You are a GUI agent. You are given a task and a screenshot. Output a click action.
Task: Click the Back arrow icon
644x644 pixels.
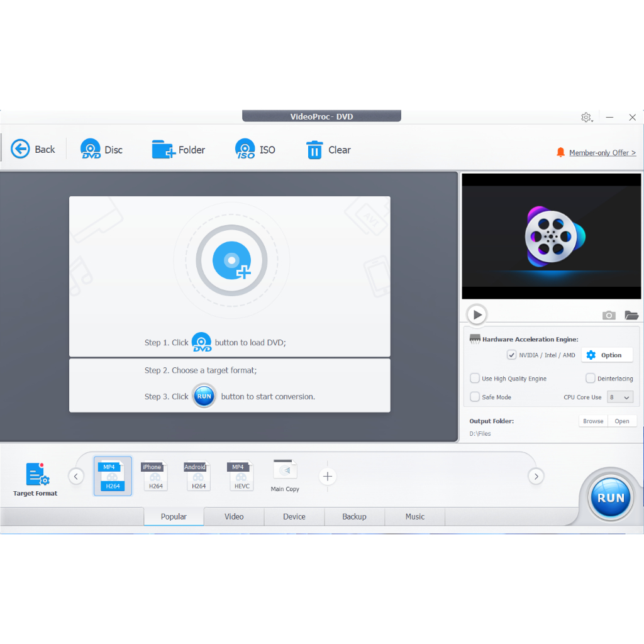pos(20,149)
